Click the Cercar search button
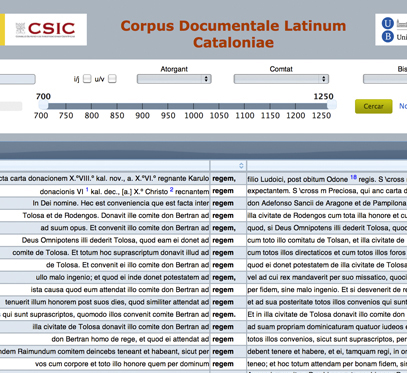The height and width of the screenshot is (373, 407). (x=373, y=106)
